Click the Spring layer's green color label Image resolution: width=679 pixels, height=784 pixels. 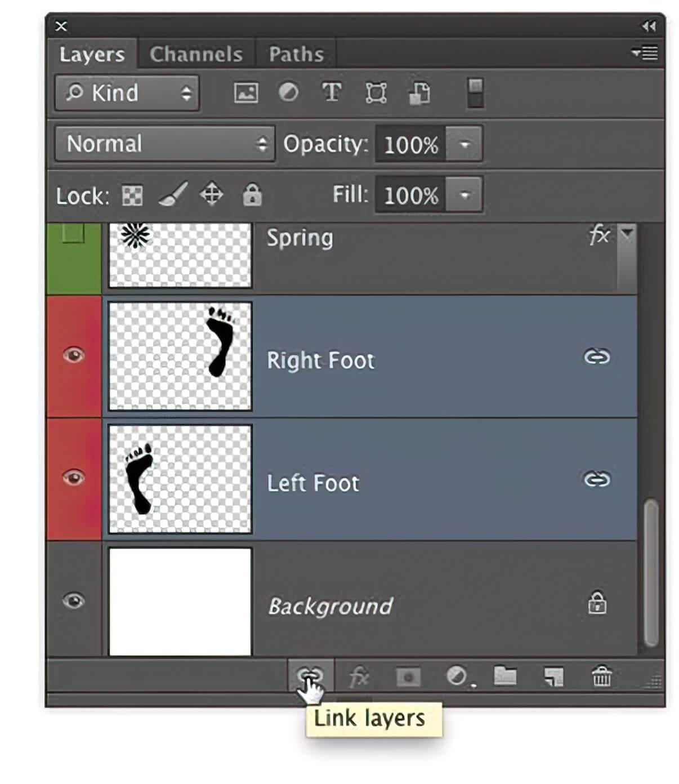(x=74, y=259)
